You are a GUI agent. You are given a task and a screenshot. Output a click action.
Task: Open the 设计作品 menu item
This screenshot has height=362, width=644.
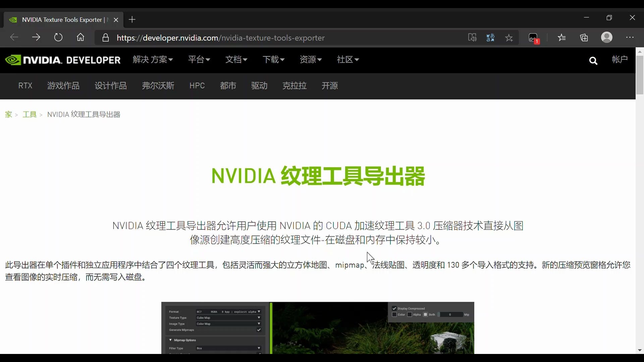(110, 86)
